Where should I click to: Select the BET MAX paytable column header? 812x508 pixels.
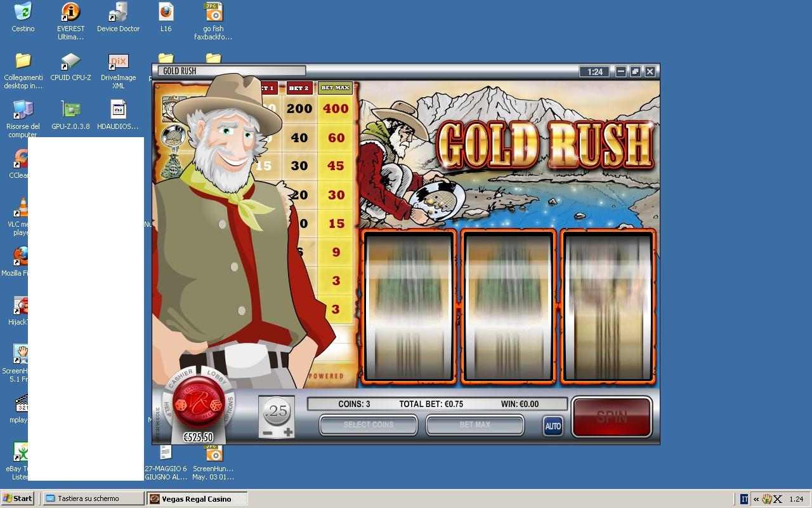click(335, 88)
